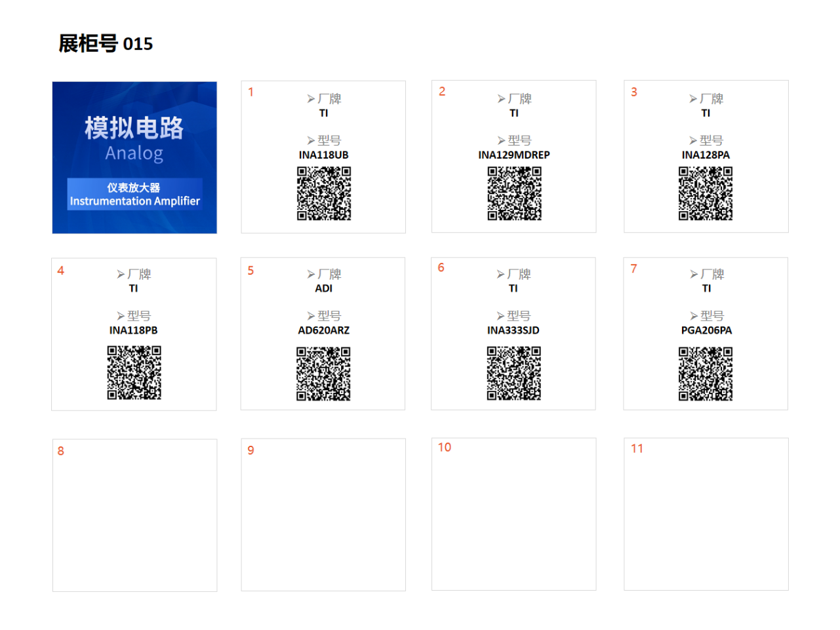Image resolution: width=840 pixels, height=630 pixels.
Task: Click the ADI brand name in card 5
Action: click(324, 288)
